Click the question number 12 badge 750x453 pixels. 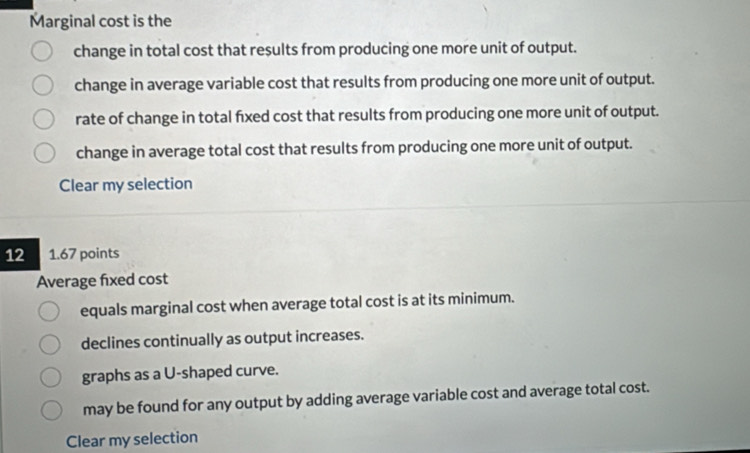[x=16, y=255]
